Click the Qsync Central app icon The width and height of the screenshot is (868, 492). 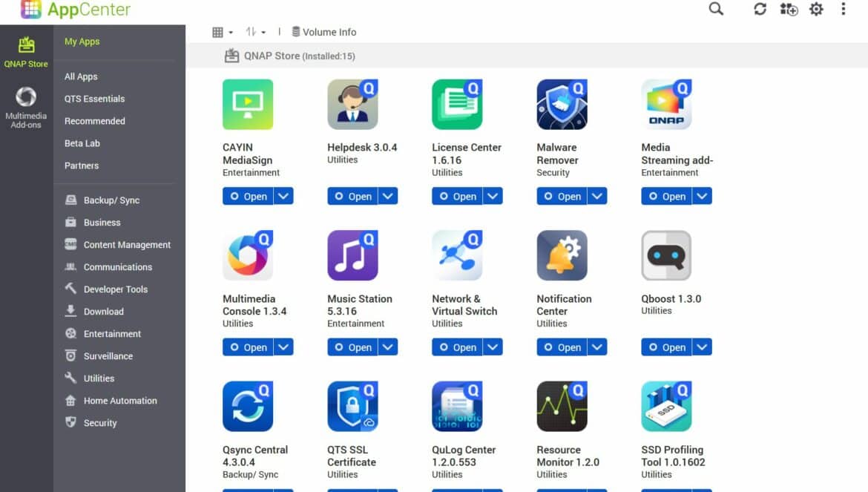pos(248,406)
